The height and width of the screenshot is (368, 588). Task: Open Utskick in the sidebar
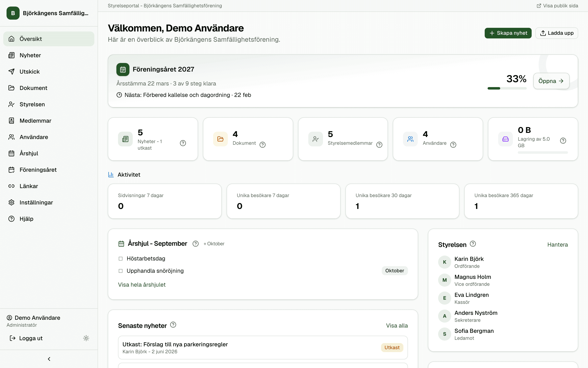[x=49, y=72]
